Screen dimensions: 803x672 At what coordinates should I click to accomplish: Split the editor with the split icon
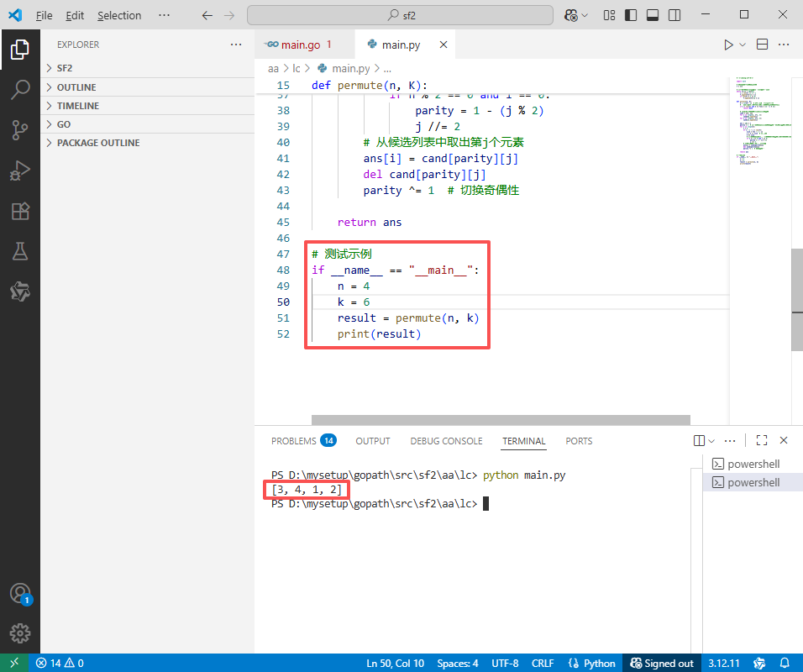click(x=762, y=45)
